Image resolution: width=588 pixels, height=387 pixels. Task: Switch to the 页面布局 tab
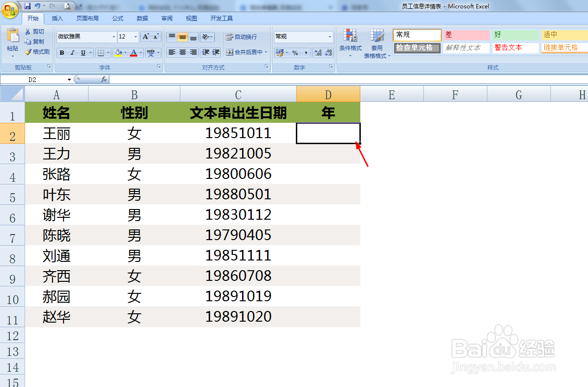[88, 19]
